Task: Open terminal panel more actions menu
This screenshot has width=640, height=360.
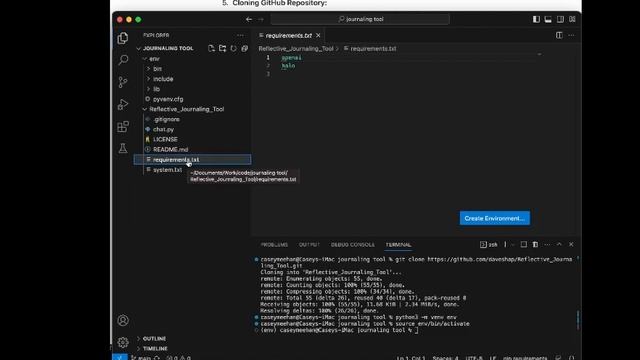Action: coord(547,244)
